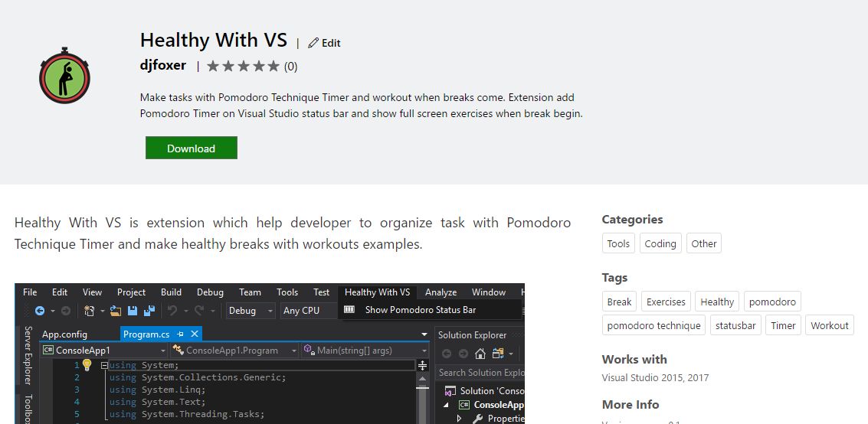Click the Search Solution Explorer field
The image size is (868, 424).
click(480, 373)
